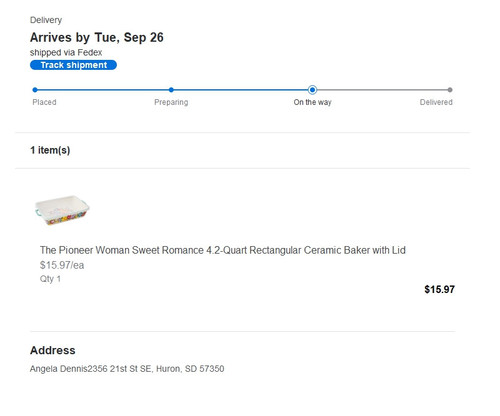
Task: Click the Arrives by Tue, Sep 26 heading
Action: point(97,38)
